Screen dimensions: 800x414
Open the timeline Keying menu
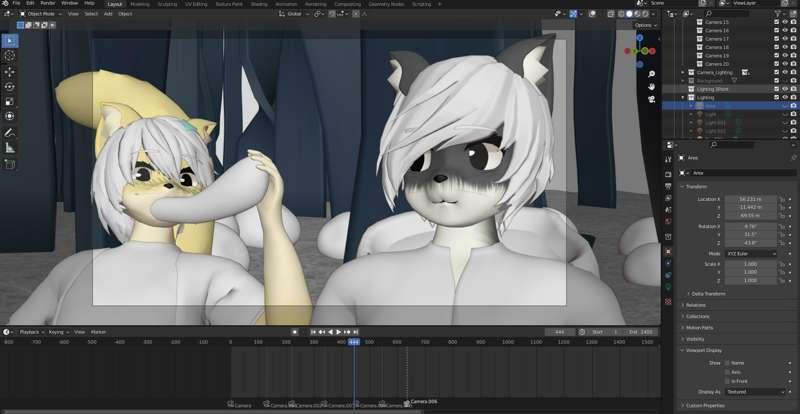click(58, 332)
